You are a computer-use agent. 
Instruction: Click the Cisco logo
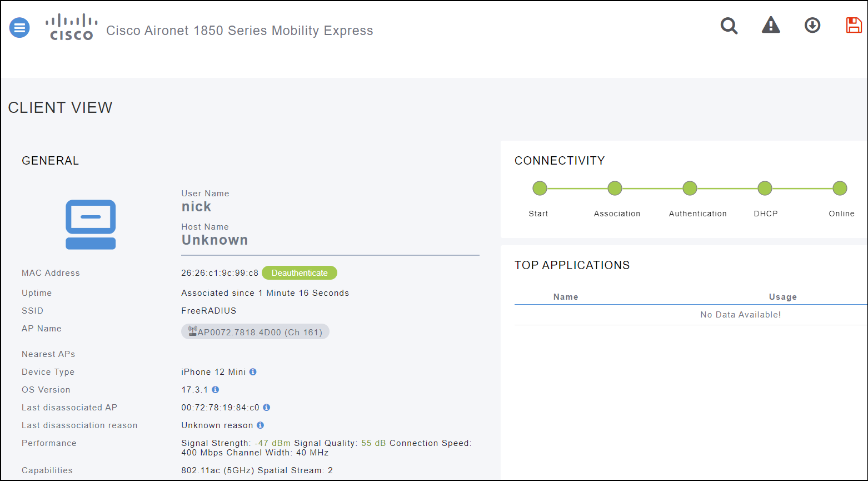[72, 27]
